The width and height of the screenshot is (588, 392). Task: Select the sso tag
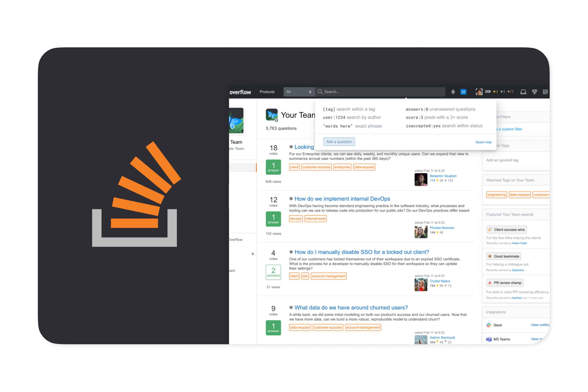(x=305, y=276)
